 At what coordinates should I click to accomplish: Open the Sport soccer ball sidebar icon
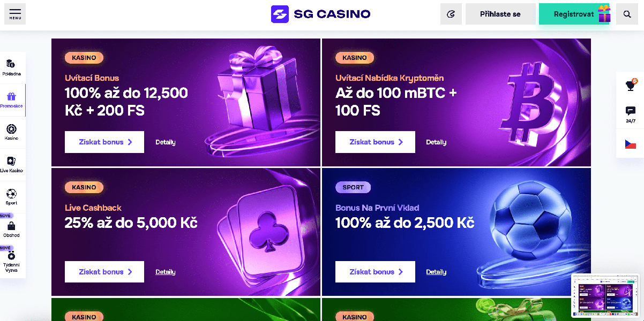[11, 196]
